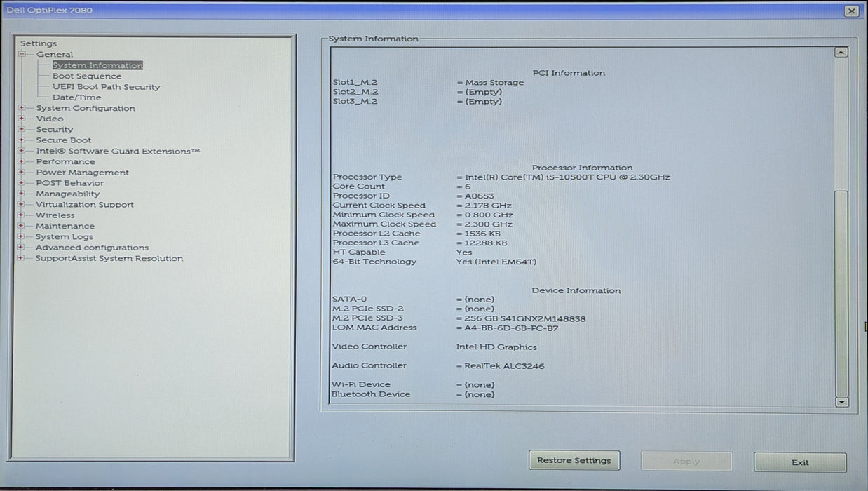Expand the Virtualization Support node
Image resolution: width=868 pixels, height=491 pixels.
tap(22, 205)
